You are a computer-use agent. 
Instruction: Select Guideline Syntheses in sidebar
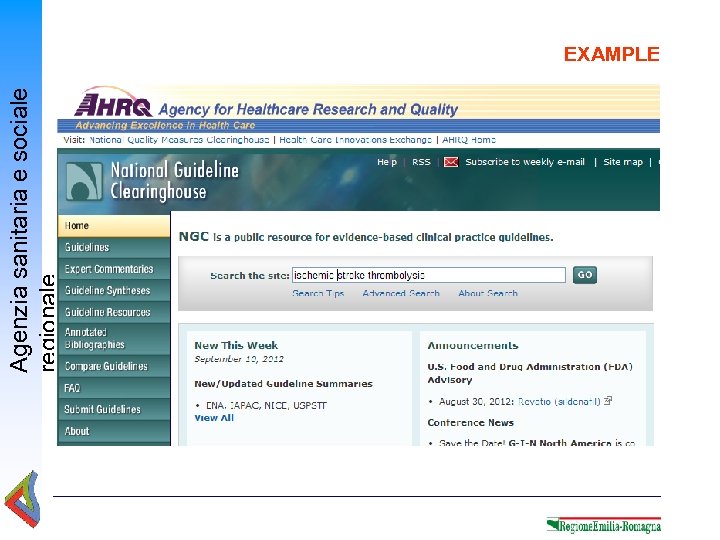[114, 291]
